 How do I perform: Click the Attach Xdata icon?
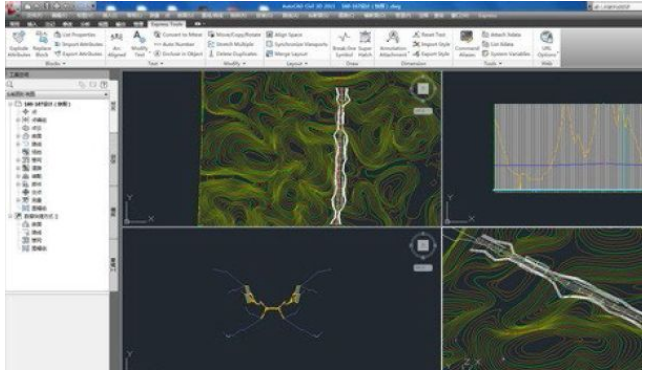(x=486, y=35)
